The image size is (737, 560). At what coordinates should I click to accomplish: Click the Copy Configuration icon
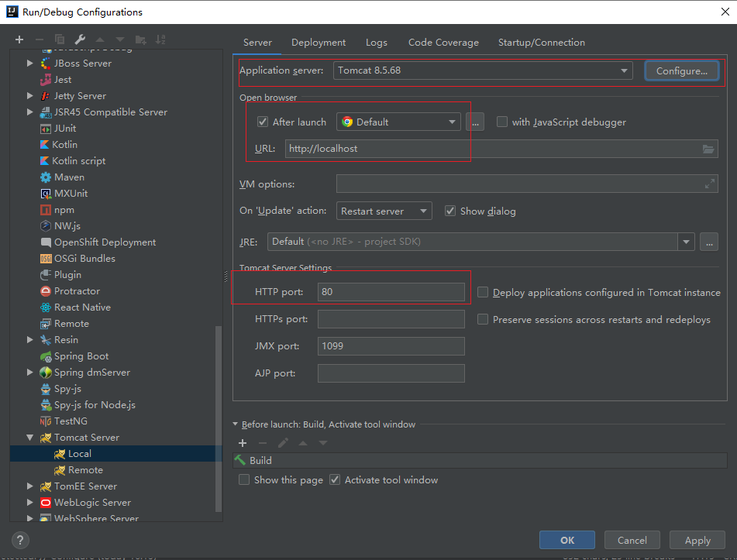59,40
